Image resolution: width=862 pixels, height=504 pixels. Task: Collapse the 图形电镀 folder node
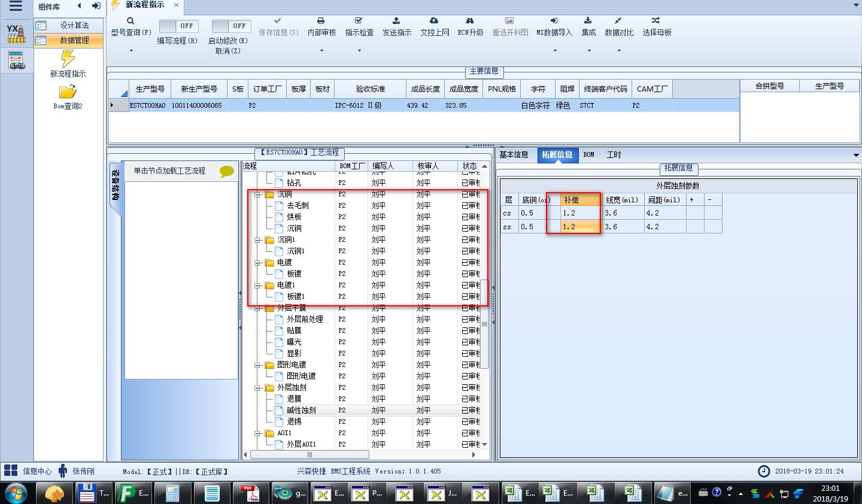[x=257, y=365]
